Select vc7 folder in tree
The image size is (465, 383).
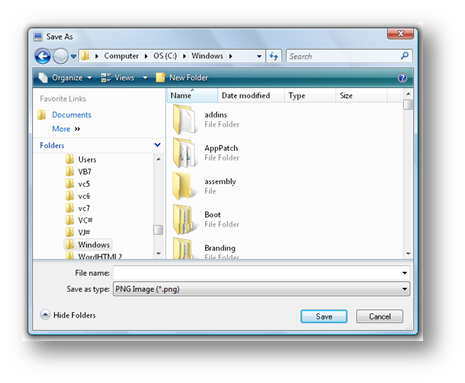(84, 208)
